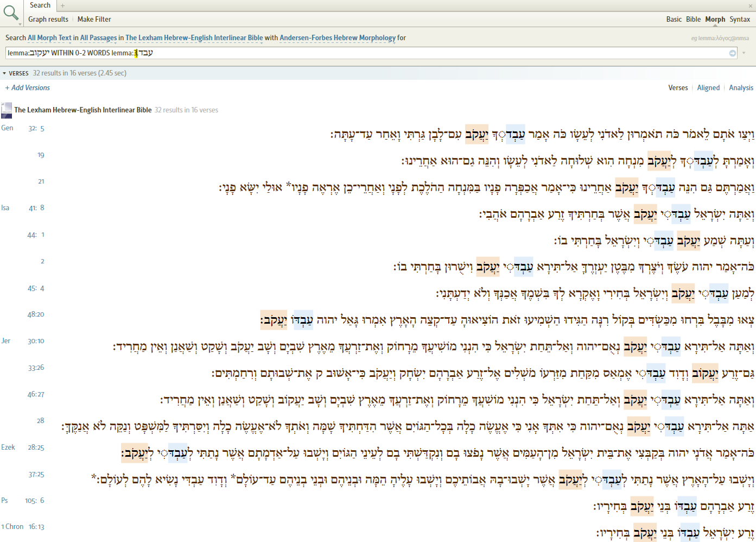Open the Psalm 105:6 reference
The image size is (756, 542).
35,501
